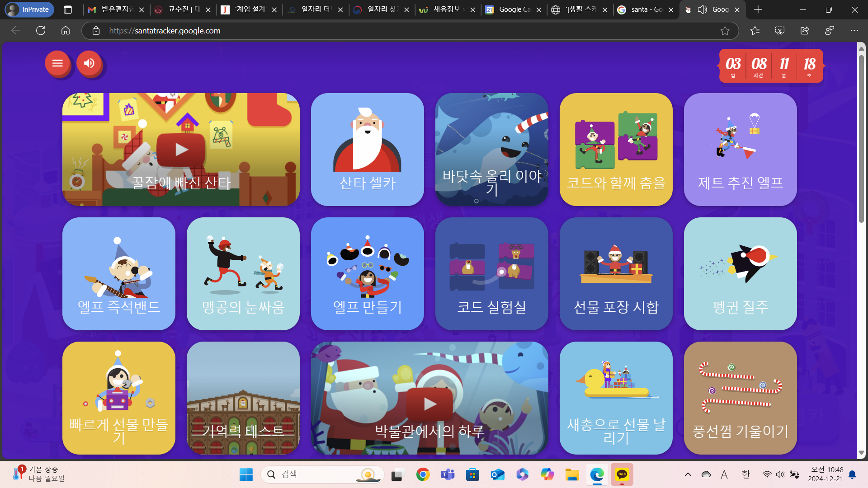This screenshot has width=868, height=488.
Task: Click scrollbar down arrow
Action: (862, 453)
